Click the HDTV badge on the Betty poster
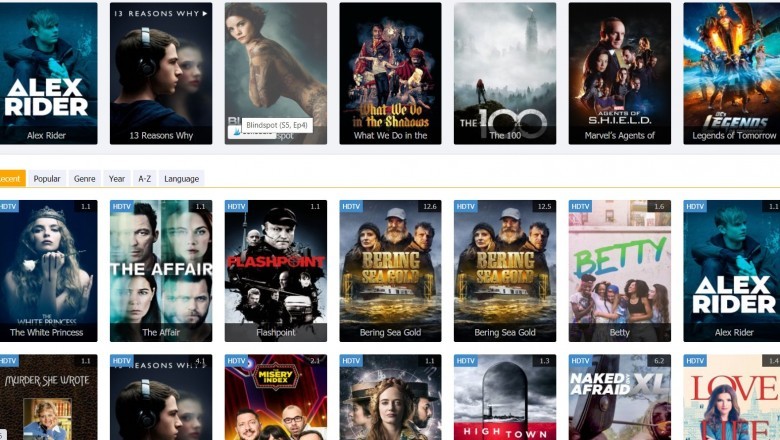The height and width of the screenshot is (440, 780). [581, 207]
